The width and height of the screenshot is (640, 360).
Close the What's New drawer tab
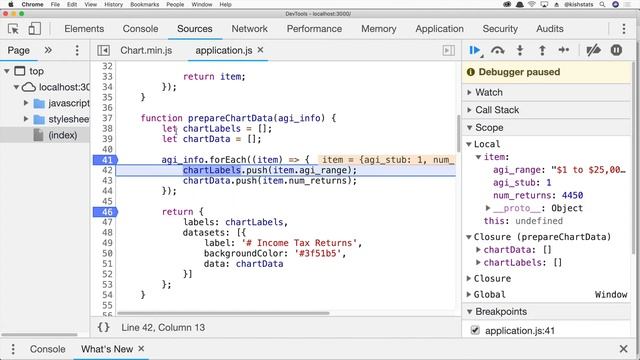click(141, 349)
